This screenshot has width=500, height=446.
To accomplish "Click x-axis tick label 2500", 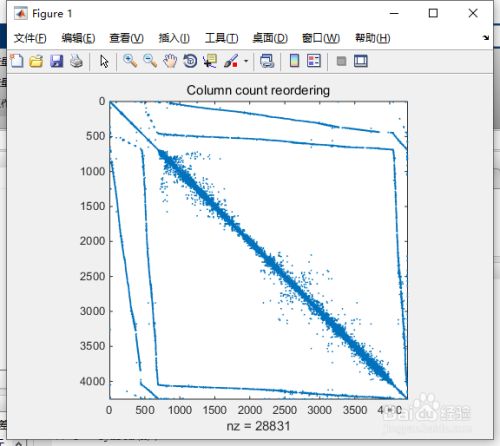I will [284, 410].
